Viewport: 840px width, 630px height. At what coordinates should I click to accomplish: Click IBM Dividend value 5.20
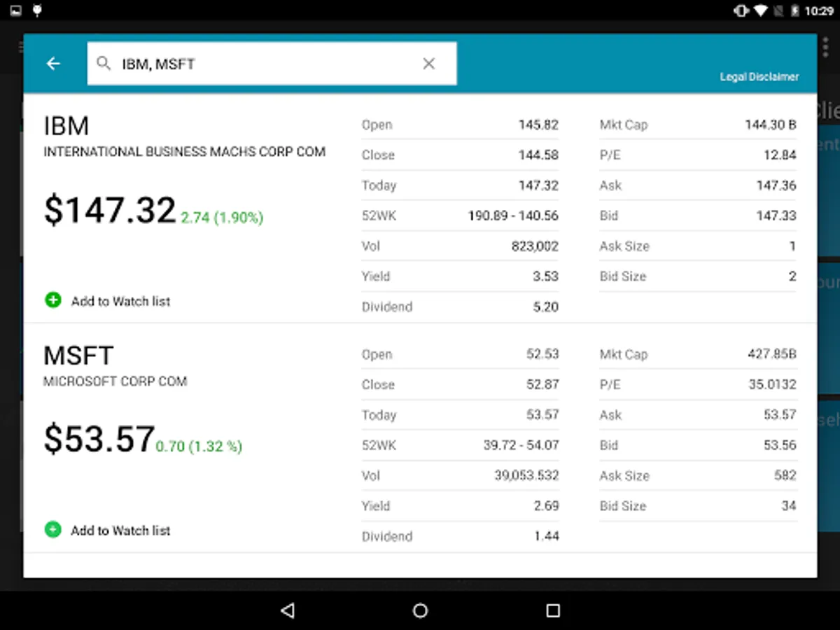point(545,307)
